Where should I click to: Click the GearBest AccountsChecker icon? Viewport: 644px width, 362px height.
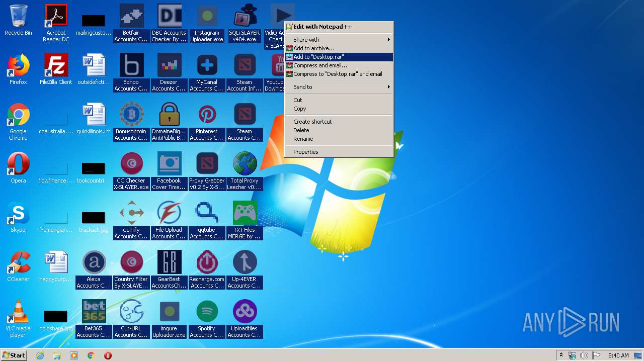click(x=169, y=269)
